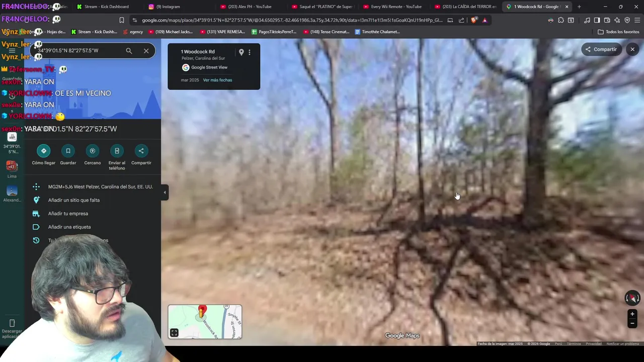Image resolution: width=644 pixels, height=362 pixels.
Task: Click Añadir tu empresa
Action: pyautogui.click(x=68, y=214)
